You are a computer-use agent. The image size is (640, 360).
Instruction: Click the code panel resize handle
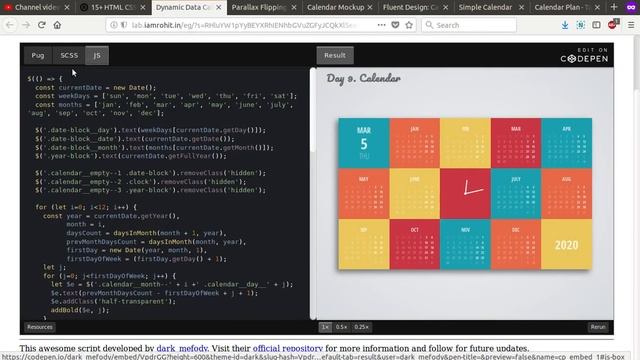coord(313,193)
